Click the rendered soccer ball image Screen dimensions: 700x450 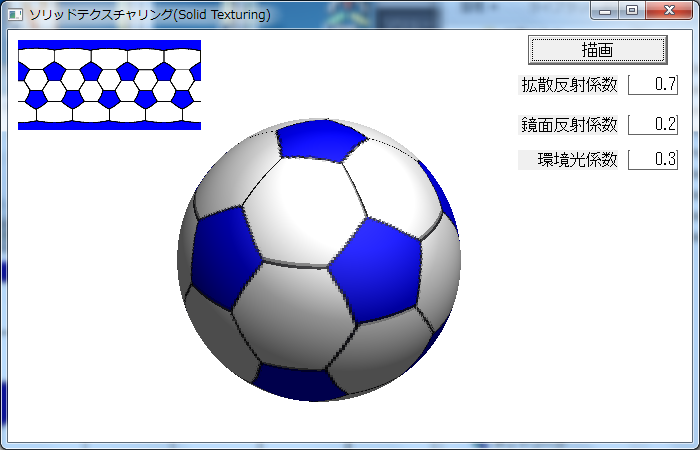click(319, 260)
